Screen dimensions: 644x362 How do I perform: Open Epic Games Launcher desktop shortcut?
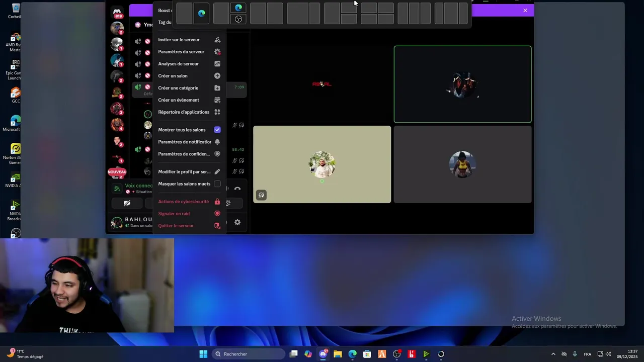tap(15, 70)
